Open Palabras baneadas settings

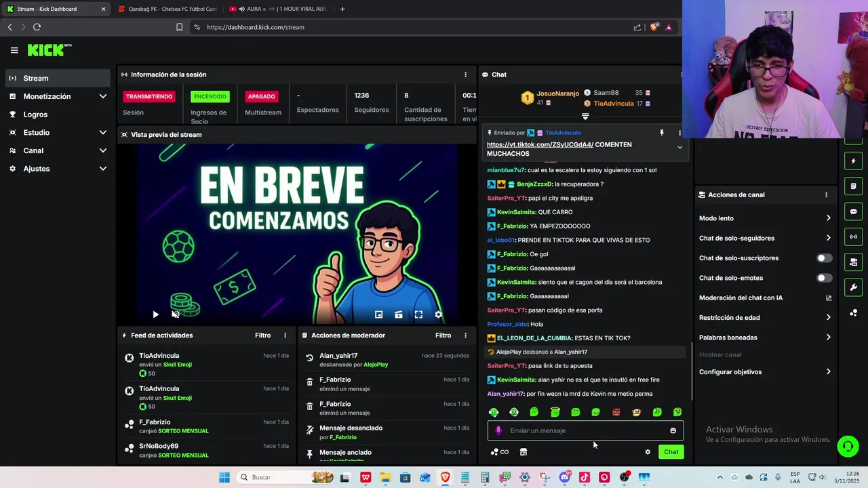click(765, 338)
